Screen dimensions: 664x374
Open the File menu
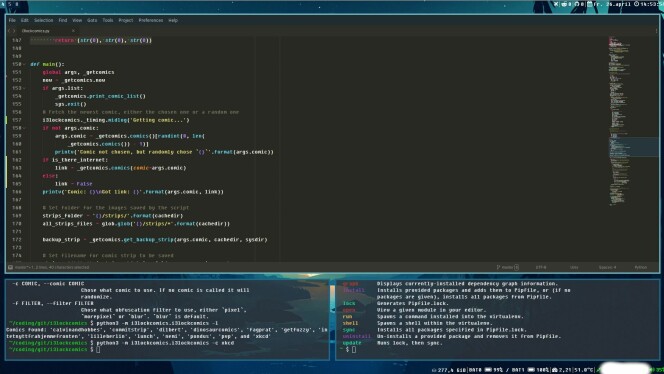click(12, 20)
